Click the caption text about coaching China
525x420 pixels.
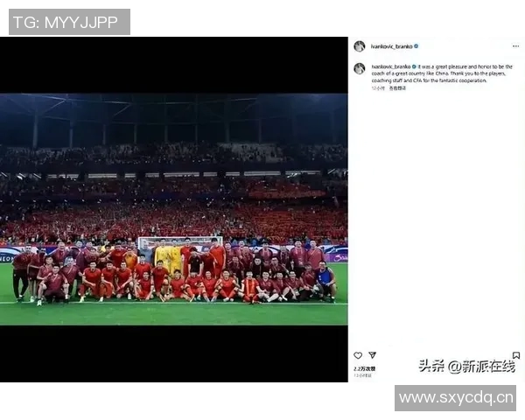pos(442,73)
